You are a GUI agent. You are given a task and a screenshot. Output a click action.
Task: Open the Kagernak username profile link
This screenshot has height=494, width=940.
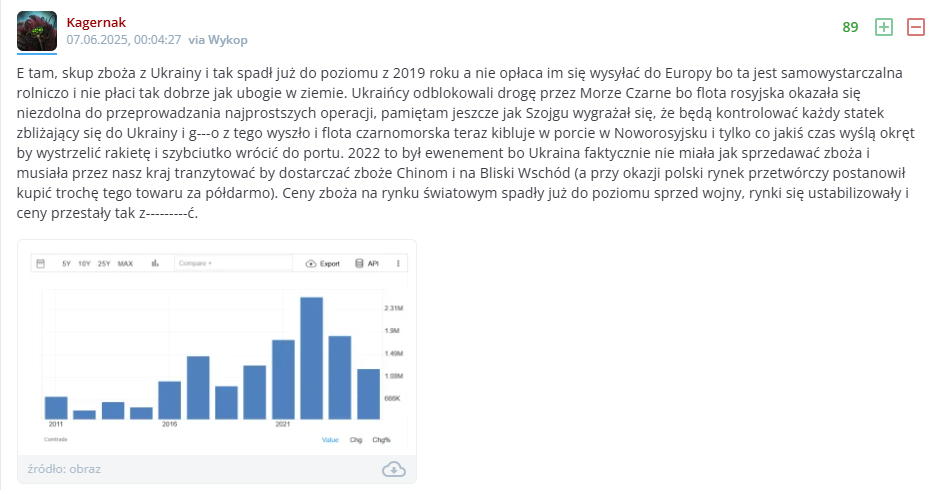(x=96, y=22)
